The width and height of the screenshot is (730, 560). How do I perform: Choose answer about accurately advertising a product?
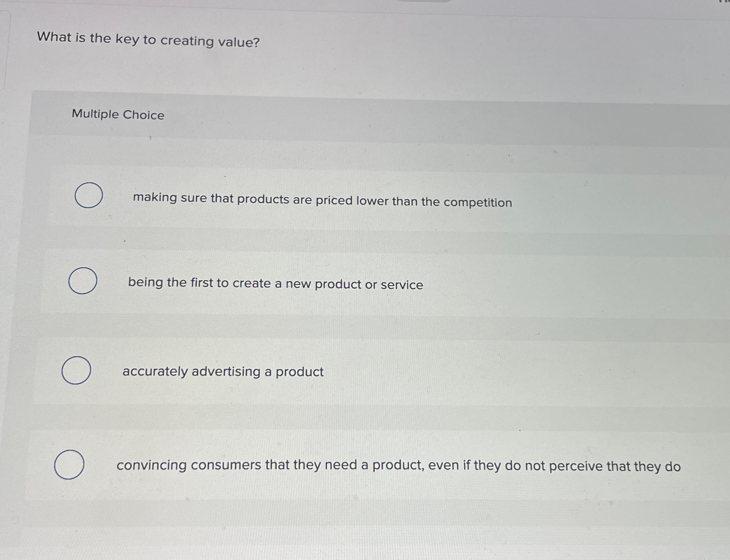click(x=223, y=371)
